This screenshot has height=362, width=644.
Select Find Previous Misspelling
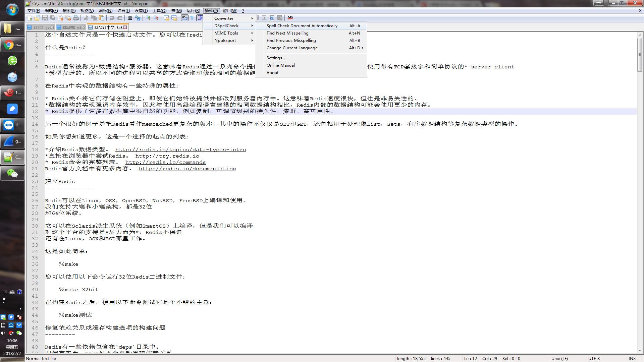[x=311, y=41]
